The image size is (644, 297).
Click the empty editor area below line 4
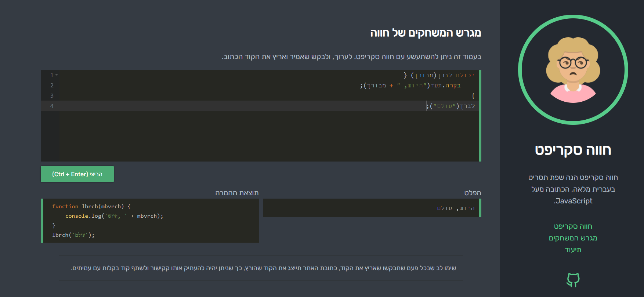point(268,136)
